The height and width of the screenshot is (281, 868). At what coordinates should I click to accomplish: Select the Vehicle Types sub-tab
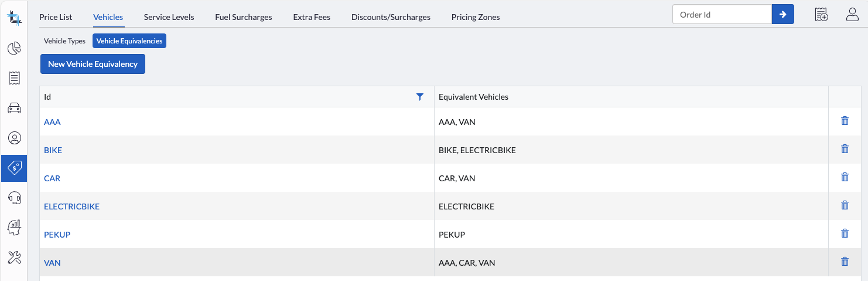pyautogui.click(x=64, y=41)
